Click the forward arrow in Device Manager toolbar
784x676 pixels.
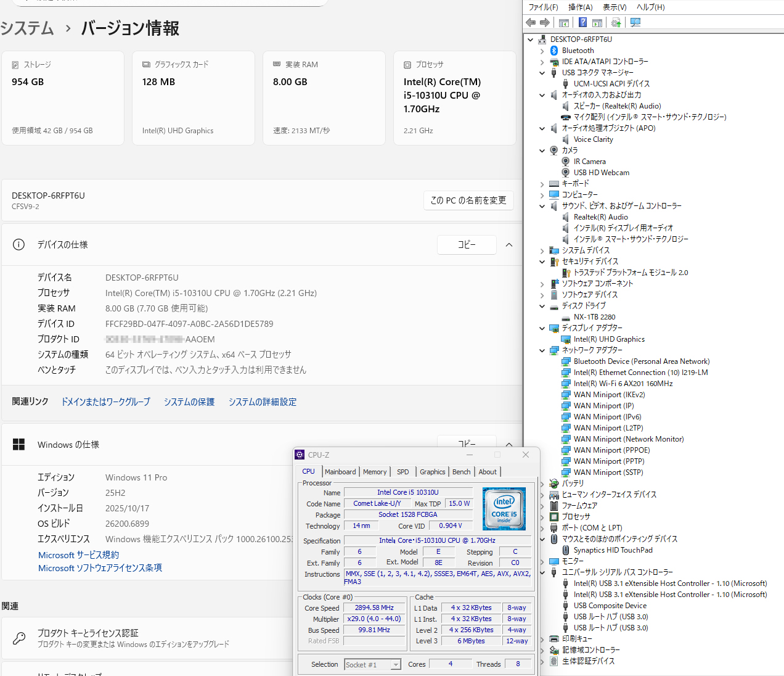[x=545, y=23]
